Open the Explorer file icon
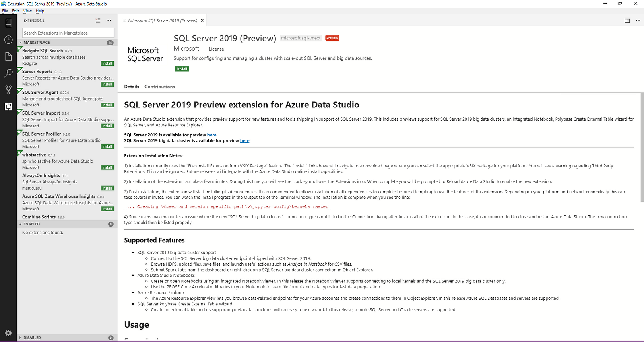The image size is (644, 342). [x=8, y=56]
